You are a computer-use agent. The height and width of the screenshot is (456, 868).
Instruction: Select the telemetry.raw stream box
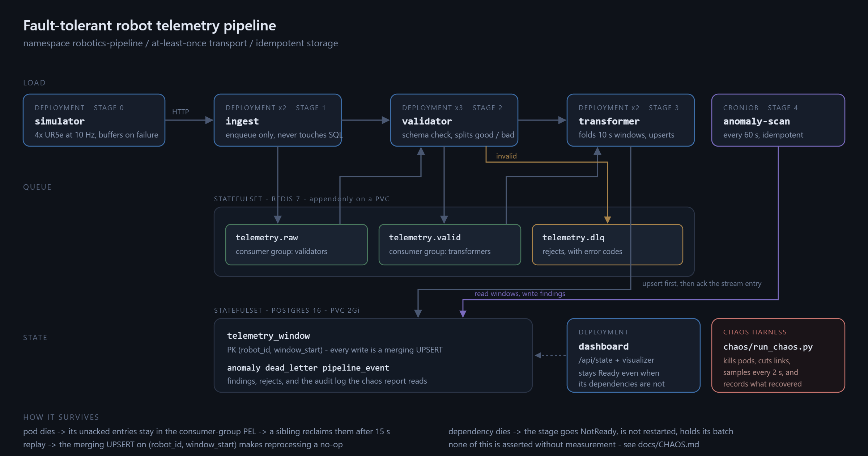pos(297,245)
